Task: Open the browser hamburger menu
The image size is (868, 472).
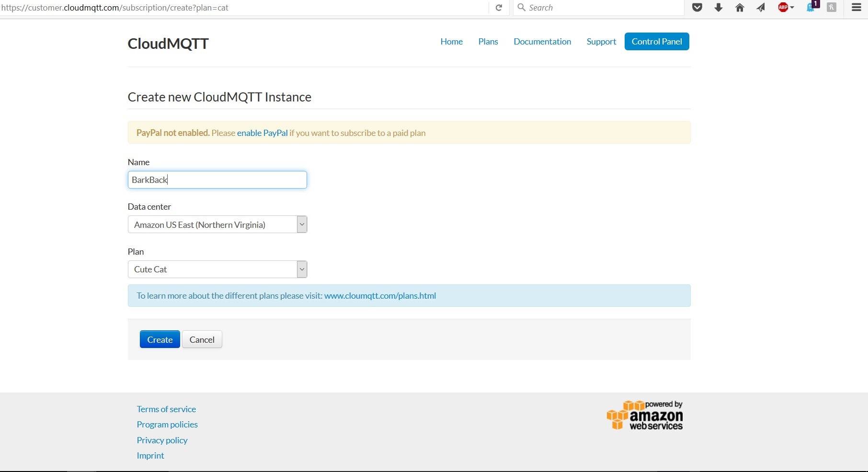Action: (857, 8)
